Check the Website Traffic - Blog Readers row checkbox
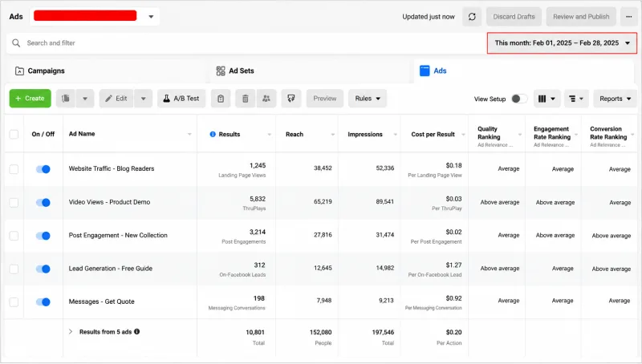The height and width of the screenshot is (364, 642). 14,169
